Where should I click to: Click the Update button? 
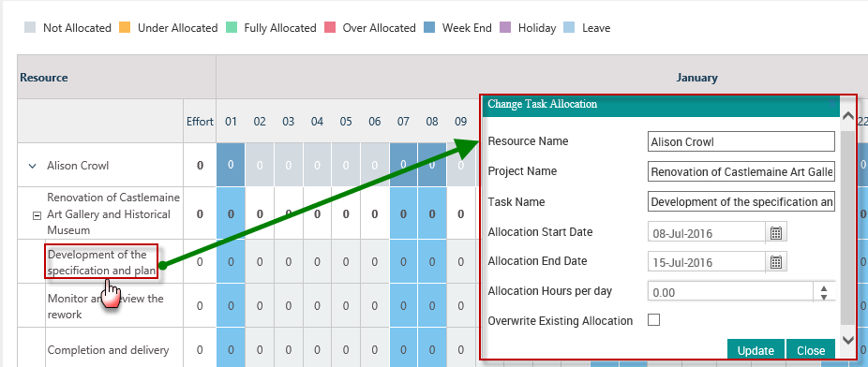(x=756, y=350)
